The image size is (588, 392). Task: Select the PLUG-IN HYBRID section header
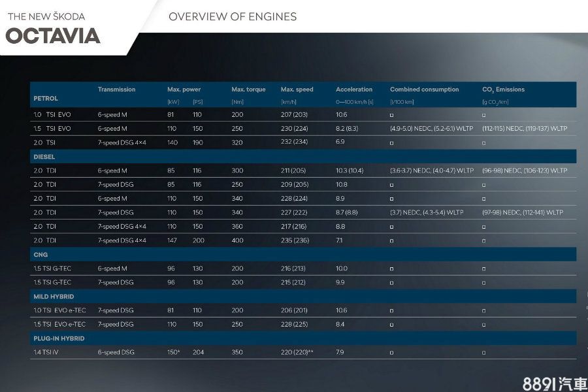[x=59, y=338]
